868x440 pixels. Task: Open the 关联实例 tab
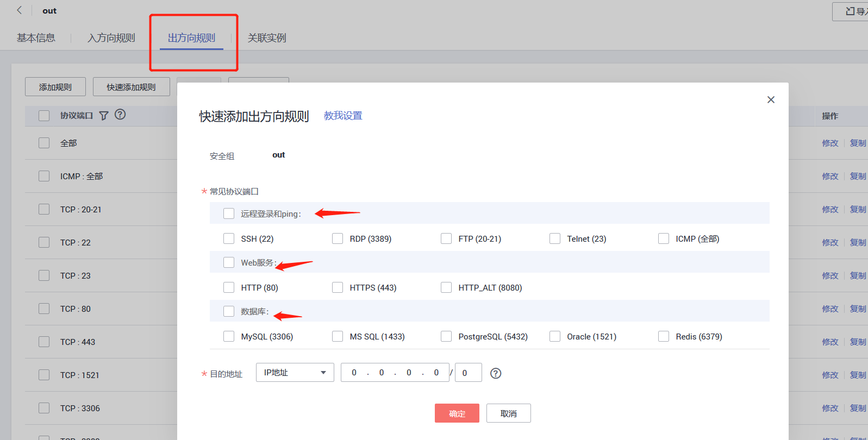[x=267, y=37]
